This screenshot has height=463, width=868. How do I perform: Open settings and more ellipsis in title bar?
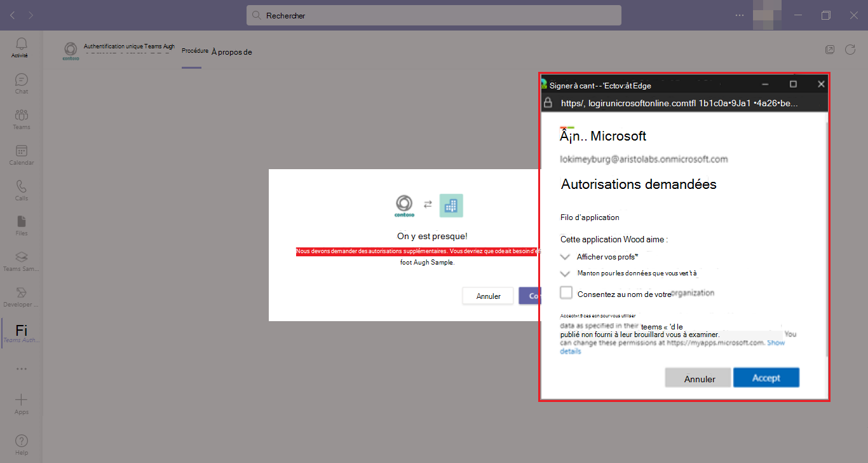pos(740,15)
